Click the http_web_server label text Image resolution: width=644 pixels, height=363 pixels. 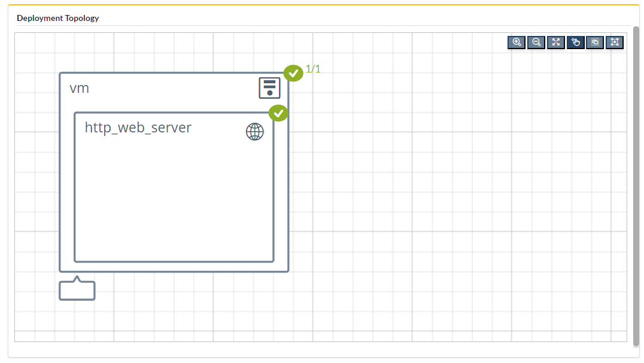139,127
